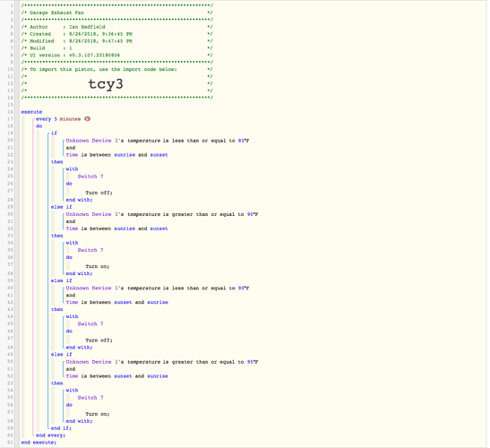Screen dimensions: 490x448
Task: Select the 95°F value in last condition
Action: click(x=253, y=362)
